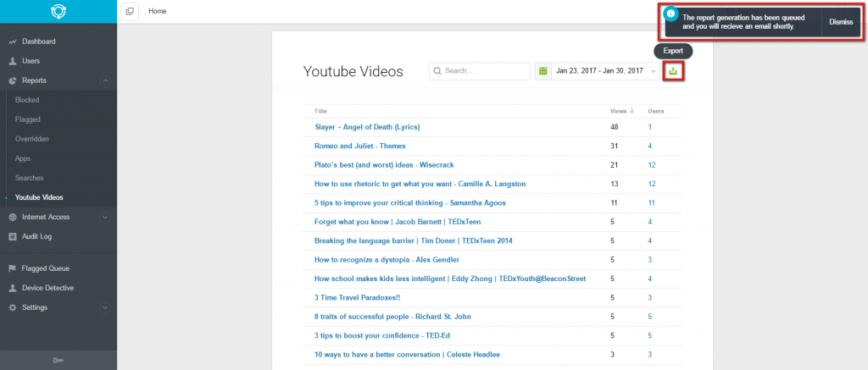Open 5 tips to improve critical thinking
This screenshot has width=868, height=370.
tap(410, 203)
